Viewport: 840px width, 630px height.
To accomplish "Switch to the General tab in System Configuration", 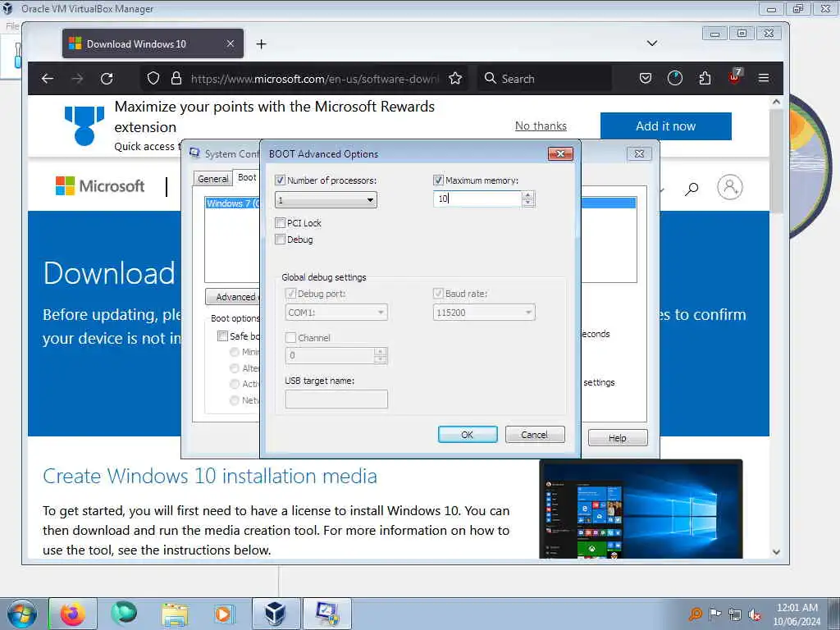I will pyautogui.click(x=212, y=179).
